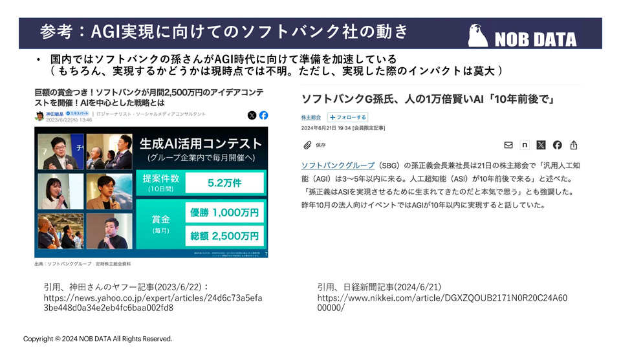This screenshot has height=364, width=621.
Task: Click the upload share icon in Nikkei row
Action: (x=574, y=145)
